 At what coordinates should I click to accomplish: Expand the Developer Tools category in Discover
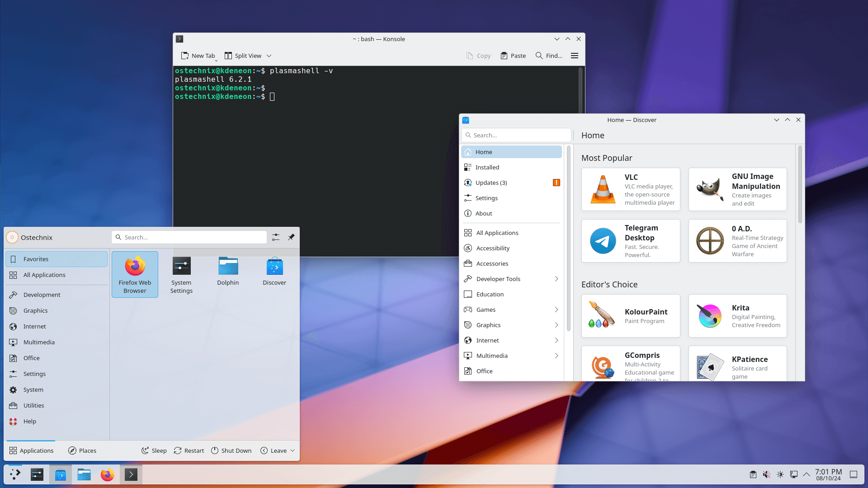(557, 279)
